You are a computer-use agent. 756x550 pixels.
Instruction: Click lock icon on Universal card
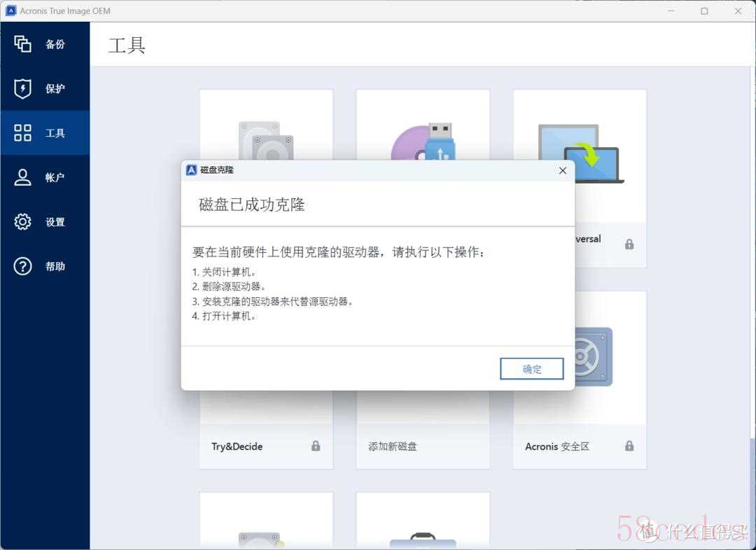629,244
